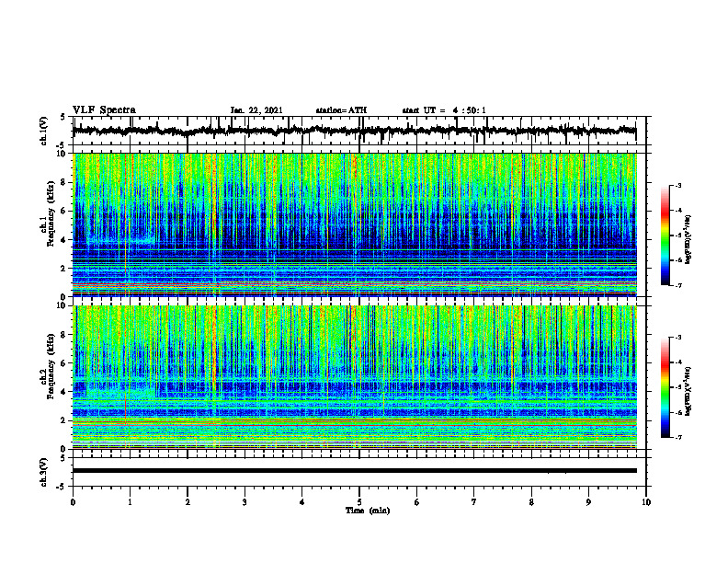
Task: Click time-axis tick label "8"
Action: click(x=531, y=502)
